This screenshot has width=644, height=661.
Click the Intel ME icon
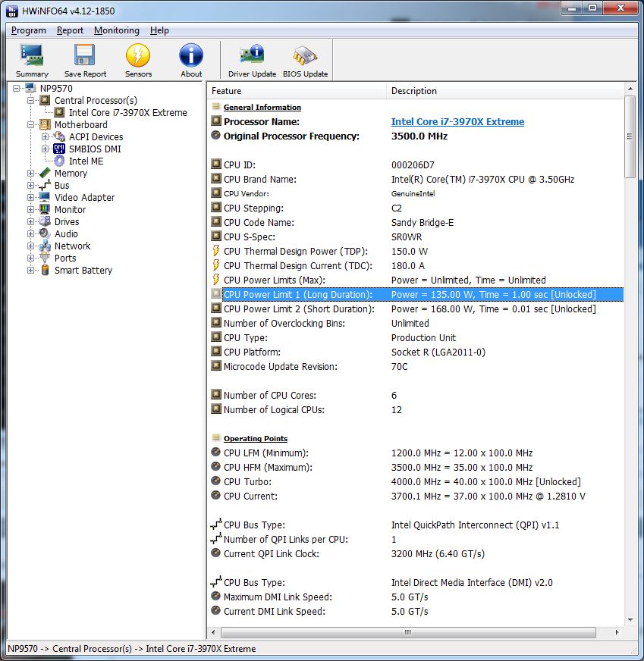coord(59,161)
